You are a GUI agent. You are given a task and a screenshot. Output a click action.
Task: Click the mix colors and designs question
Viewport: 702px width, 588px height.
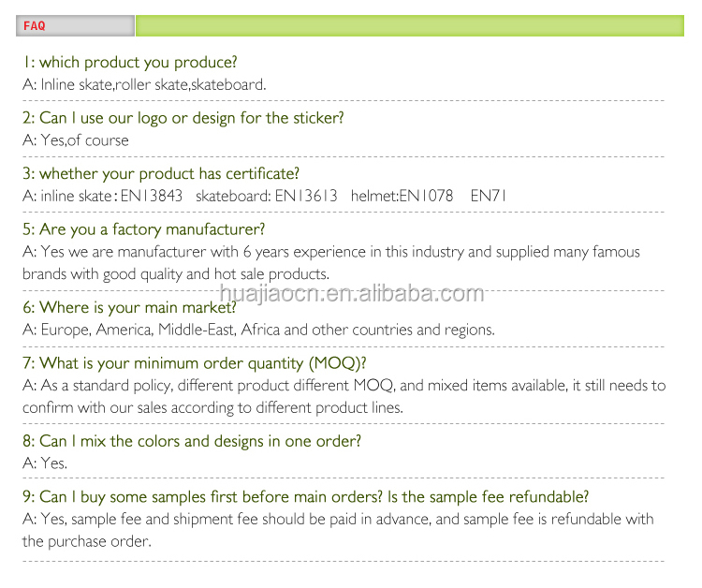point(192,441)
